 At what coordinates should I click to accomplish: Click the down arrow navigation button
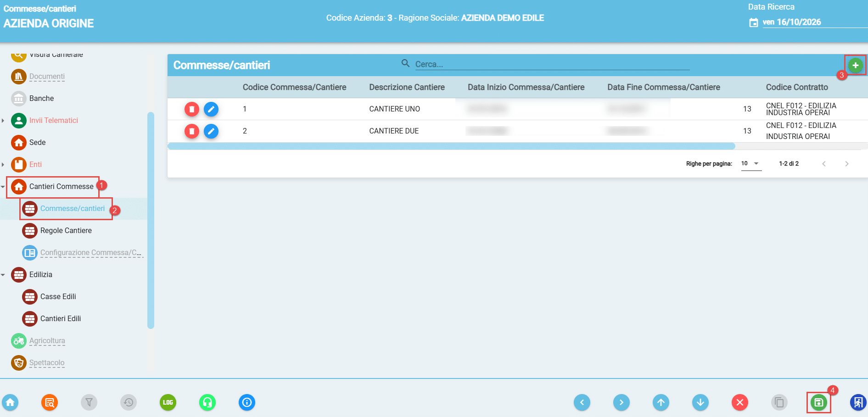tap(700, 403)
